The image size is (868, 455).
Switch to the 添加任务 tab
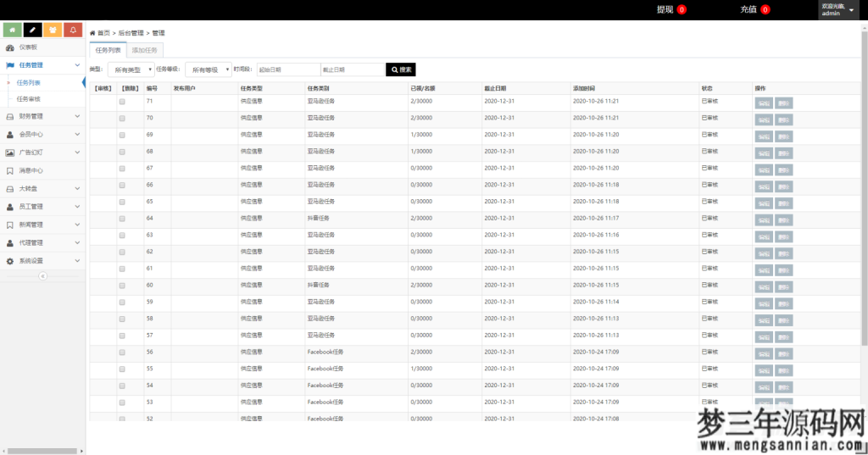[145, 51]
